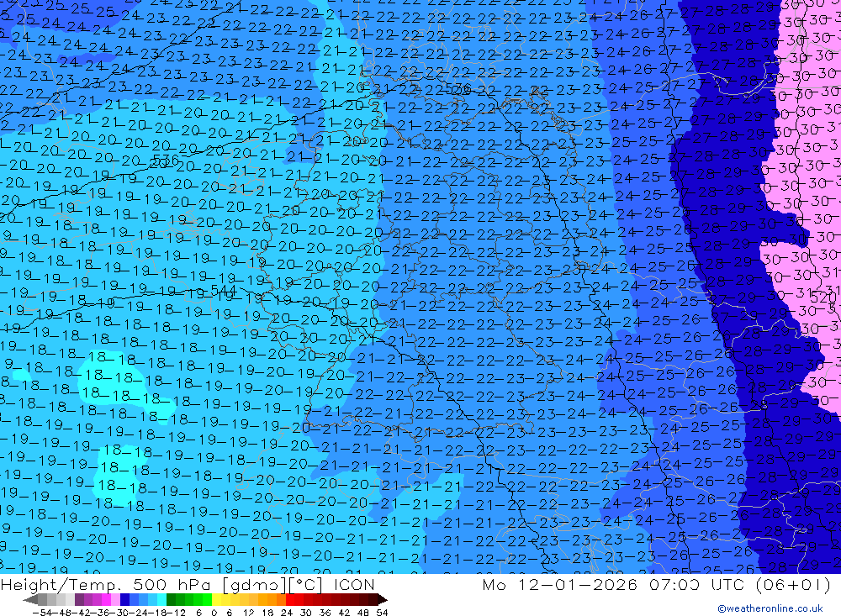Open the weatheronline.co.uk copyright link

pos(770,608)
